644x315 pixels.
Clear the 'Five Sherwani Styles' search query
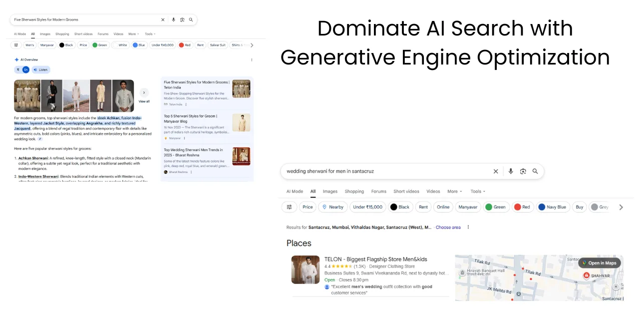click(163, 19)
